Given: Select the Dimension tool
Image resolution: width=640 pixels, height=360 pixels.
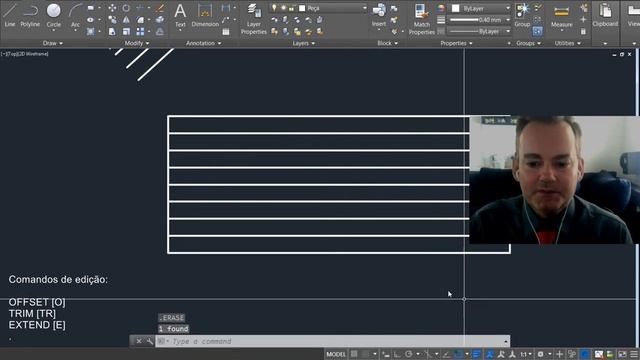Looking at the screenshot, I should tap(205, 15).
